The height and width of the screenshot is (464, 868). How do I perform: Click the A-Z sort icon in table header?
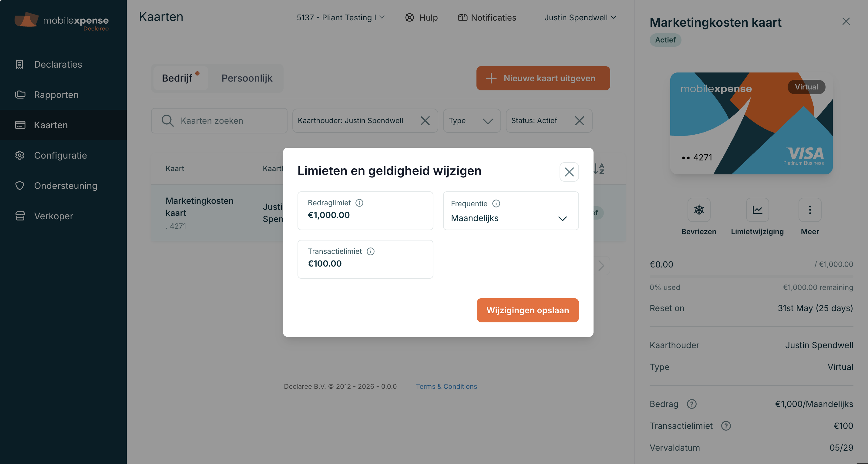[x=599, y=169]
